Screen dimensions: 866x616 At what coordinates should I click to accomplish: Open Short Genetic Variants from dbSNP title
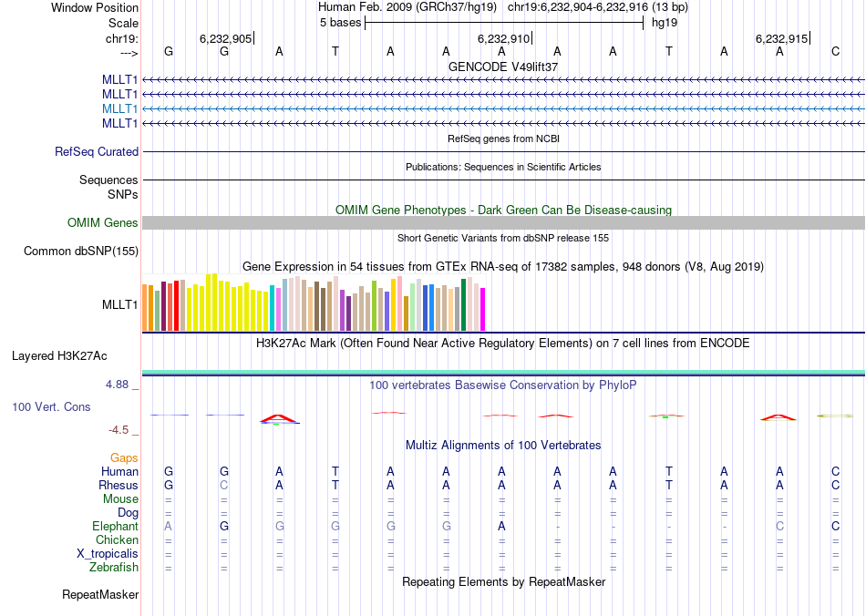coord(503,238)
